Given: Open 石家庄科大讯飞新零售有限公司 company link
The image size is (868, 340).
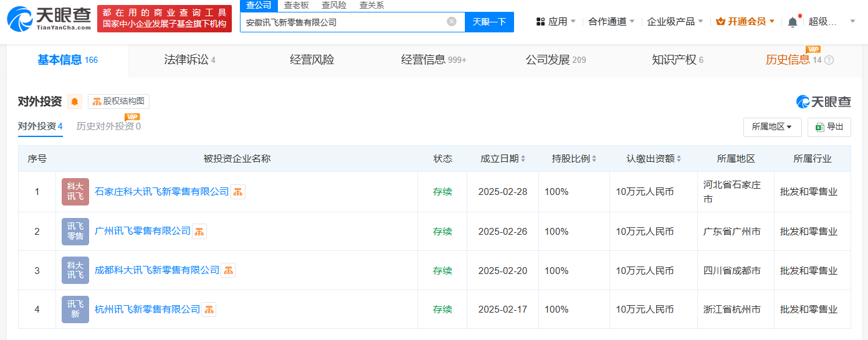Looking at the screenshot, I should [x=162, y=192].
